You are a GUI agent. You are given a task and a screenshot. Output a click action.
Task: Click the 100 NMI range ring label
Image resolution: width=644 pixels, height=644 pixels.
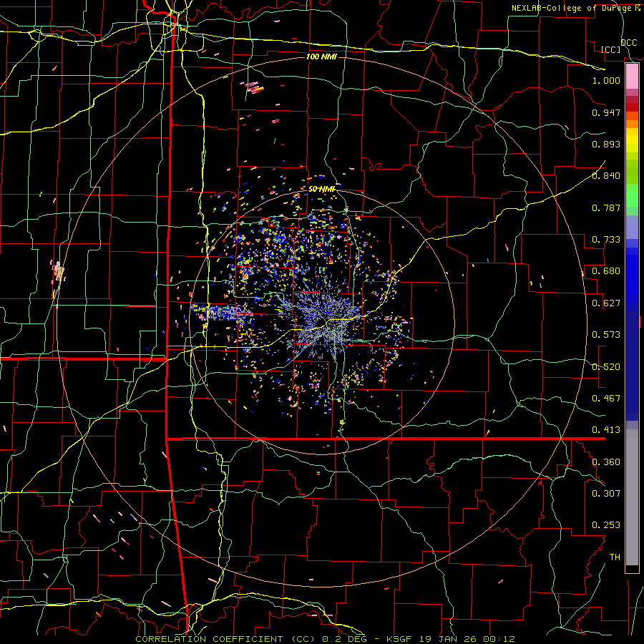321,57
